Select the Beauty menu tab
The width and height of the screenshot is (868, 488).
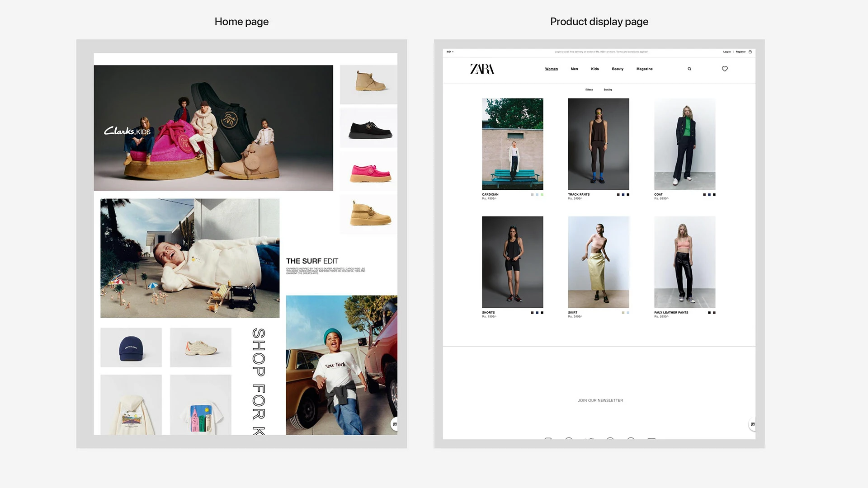tap(618, 69)
